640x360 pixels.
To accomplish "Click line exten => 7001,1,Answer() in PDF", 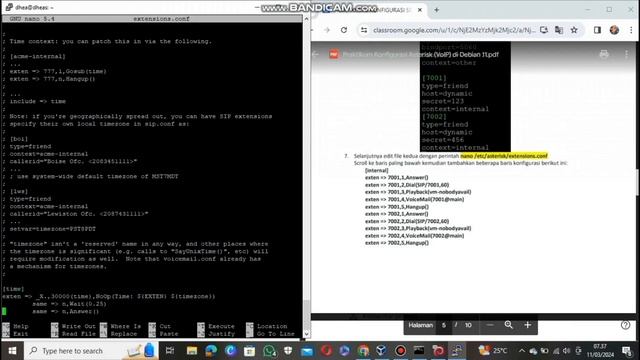I will [x=397, y=178].
